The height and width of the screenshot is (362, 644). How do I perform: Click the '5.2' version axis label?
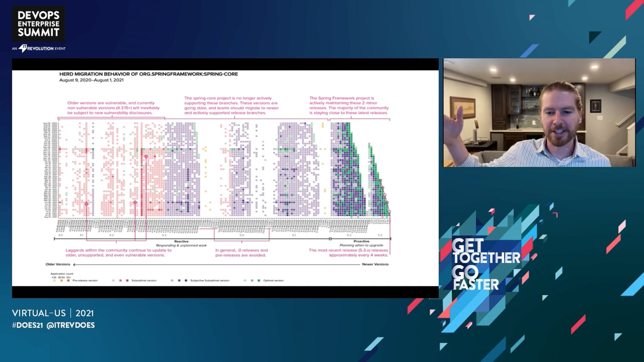click(349, 235)
